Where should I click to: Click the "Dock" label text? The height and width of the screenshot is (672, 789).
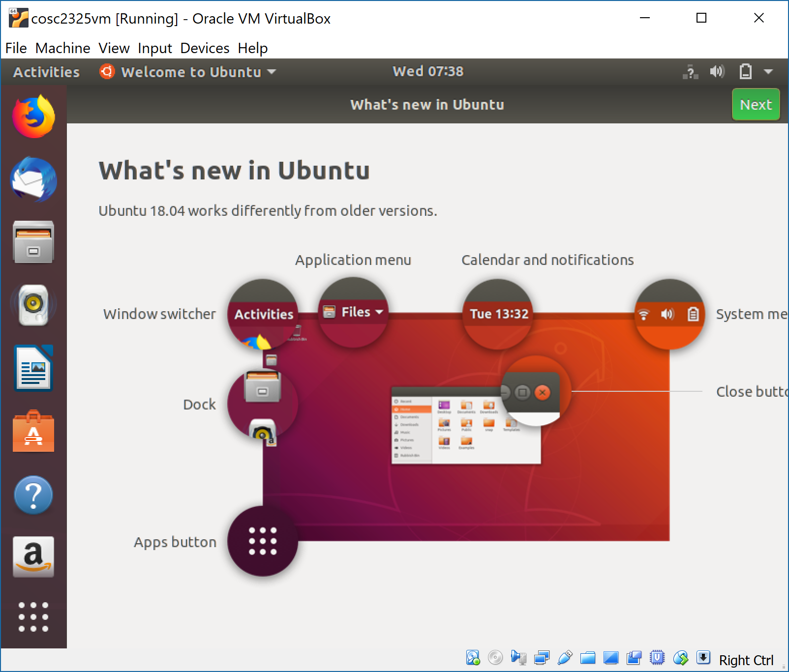pos(199,405)
